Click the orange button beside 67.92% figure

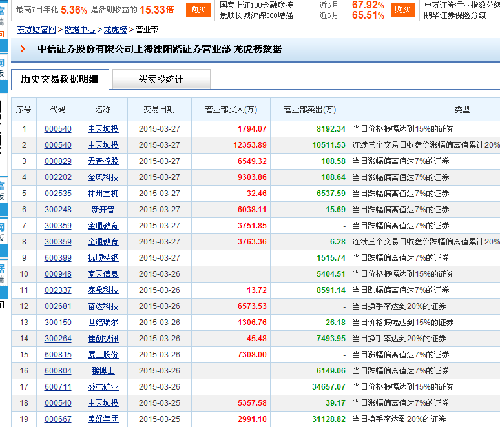pyautogui.click(x=403, y=10)
